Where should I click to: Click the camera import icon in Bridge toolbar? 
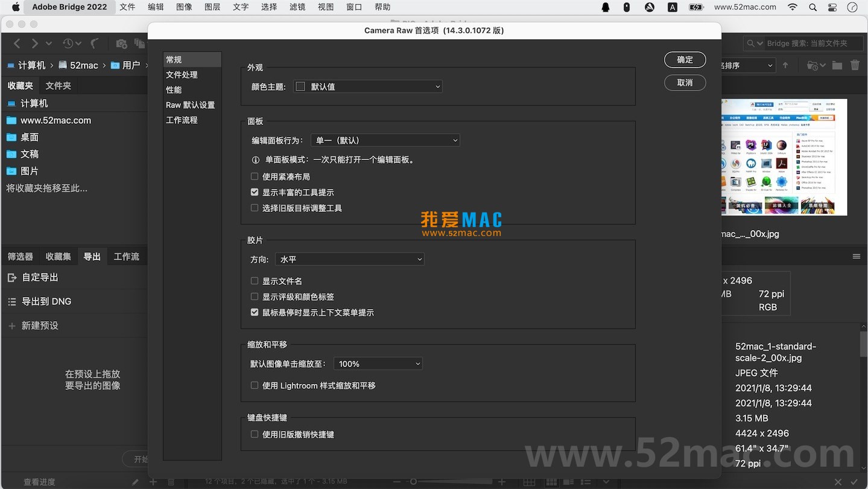coord(121,43)
